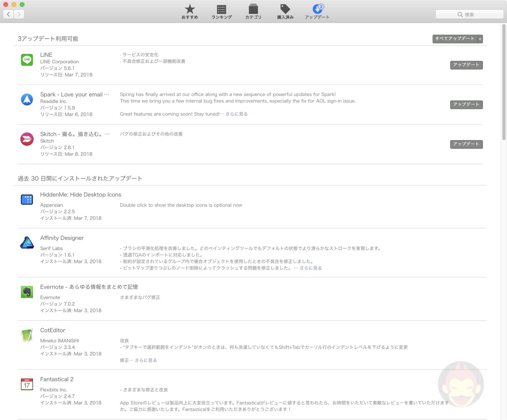Open the ランキング tab
507x420 pixels.
(x=221, y=12)
